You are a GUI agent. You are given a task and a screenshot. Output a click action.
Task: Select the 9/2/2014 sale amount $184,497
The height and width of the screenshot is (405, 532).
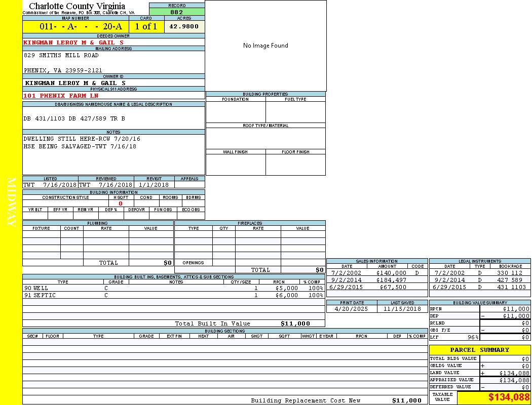click(x=391, y=280)
